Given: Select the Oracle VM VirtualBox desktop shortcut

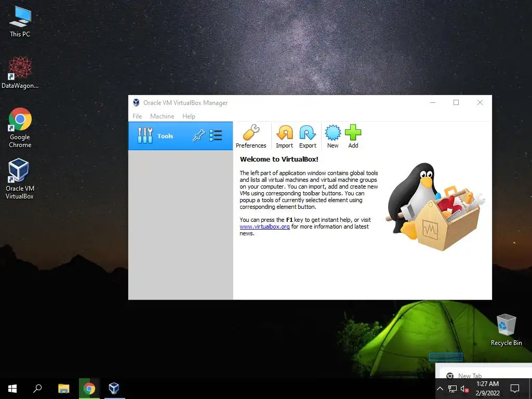Looking at the screenshot, I should tap(20, 179).
